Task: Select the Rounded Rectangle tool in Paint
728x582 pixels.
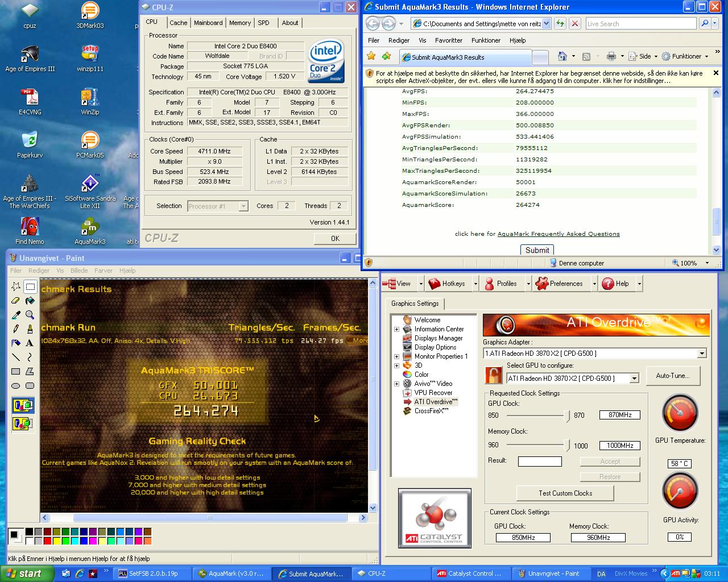Action: coord(30,386)
